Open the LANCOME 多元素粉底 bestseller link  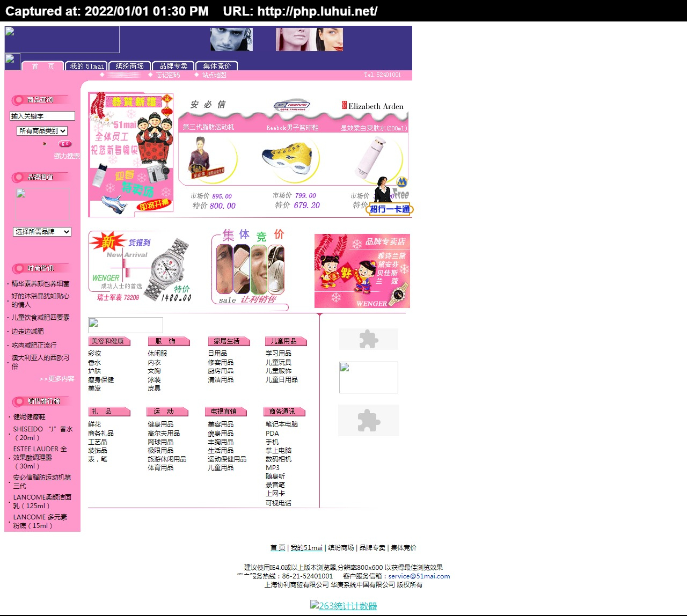(x=40, y=522)
